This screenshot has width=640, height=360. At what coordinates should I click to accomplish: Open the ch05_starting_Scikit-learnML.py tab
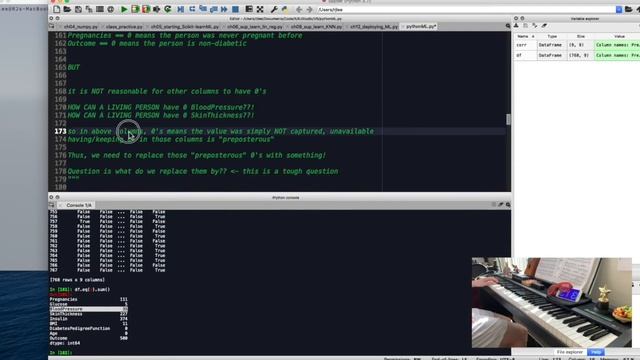coord(184,27)
